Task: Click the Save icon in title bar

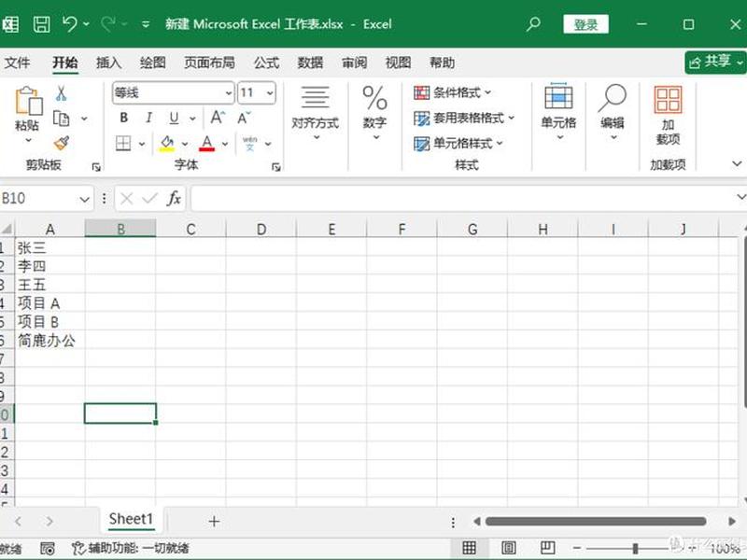Action: (x=41, y=24)
